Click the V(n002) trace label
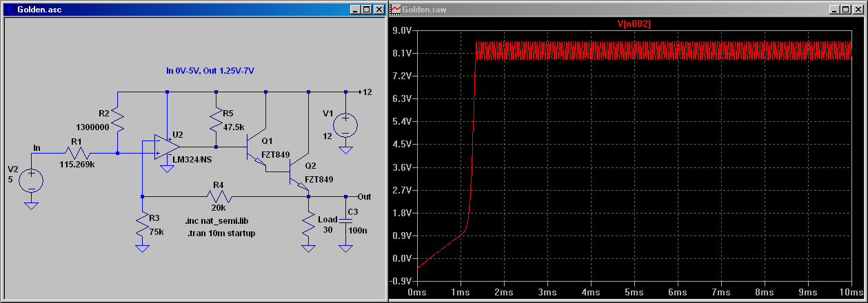The image size is (868, 303). coord(634,24)
